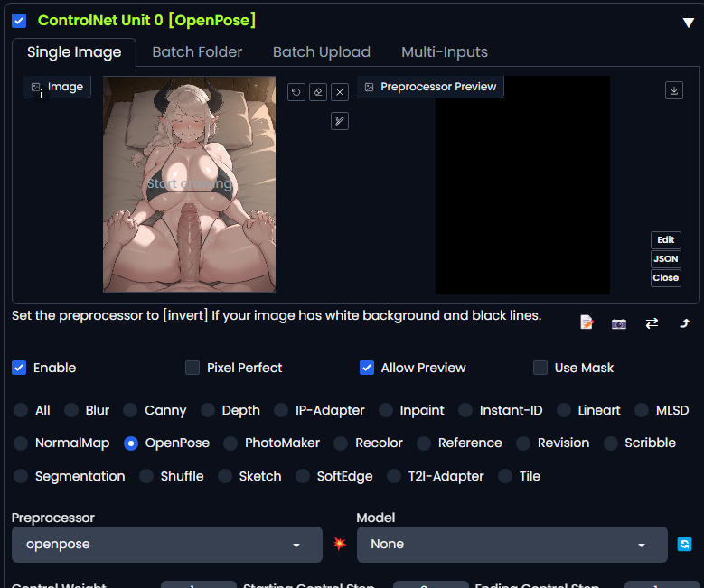Viewport: 704px width, 588px height.
Task: Switch to the Single Image tab
Action: point(74,52)
